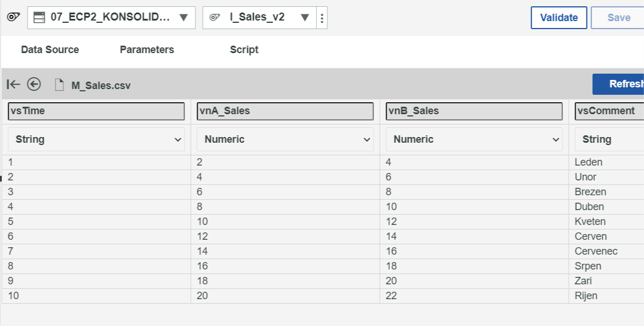
Task: Open the vsComment String type dropdown
Action: tap(610, 139)
